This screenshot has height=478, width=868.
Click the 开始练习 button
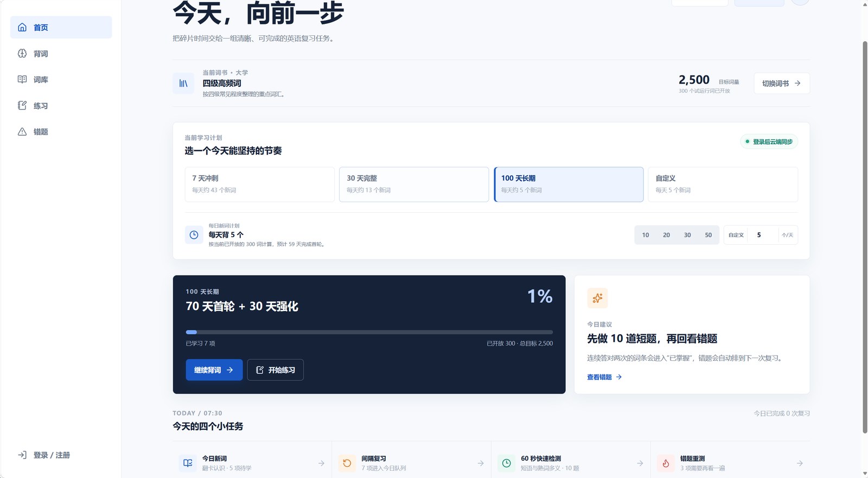point(276,370)
